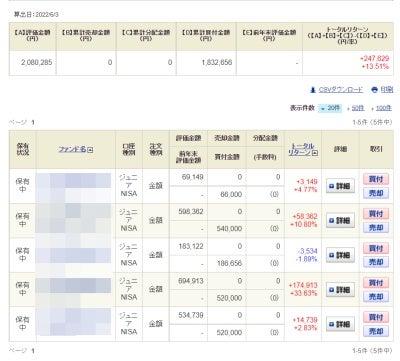This screenshot has height=361, width=400.
Task: Switch display count to 100件
Action: pos(382,108)
